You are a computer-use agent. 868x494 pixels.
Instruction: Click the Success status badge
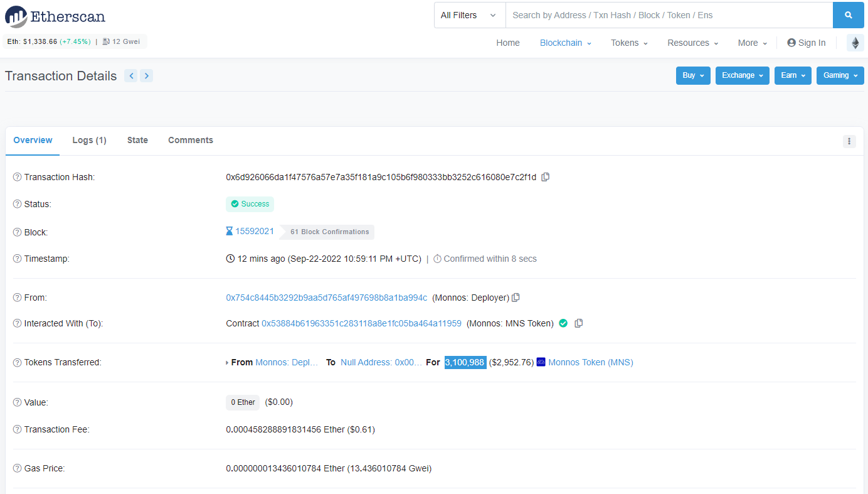tap(250, 204)
